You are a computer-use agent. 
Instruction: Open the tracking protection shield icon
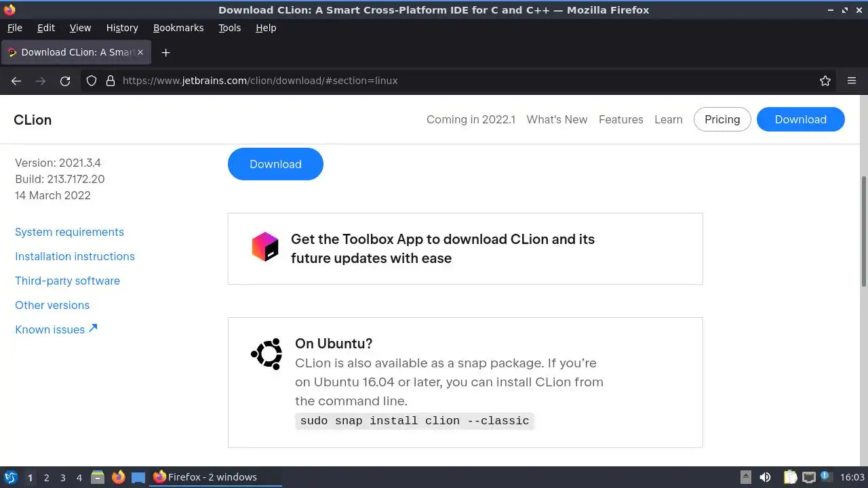[92, 81]
